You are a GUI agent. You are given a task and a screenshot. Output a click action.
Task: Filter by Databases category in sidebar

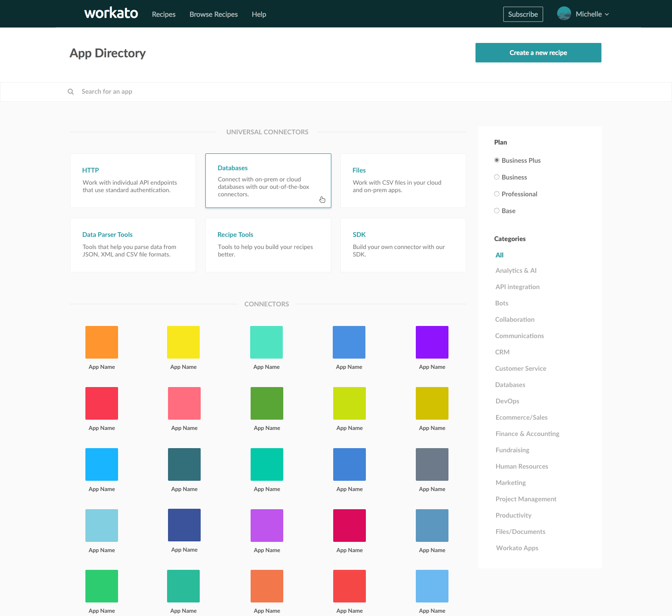coord(510,385)
